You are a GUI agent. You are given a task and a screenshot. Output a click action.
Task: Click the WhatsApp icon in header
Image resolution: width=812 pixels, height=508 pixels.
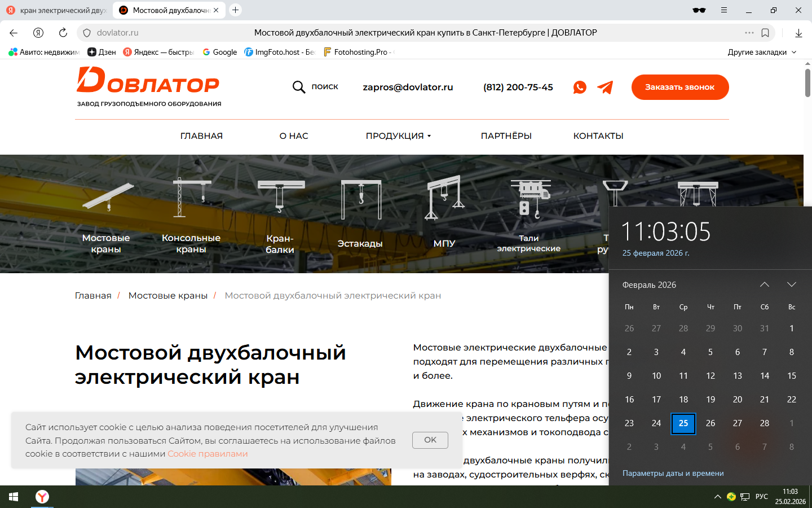point(580,87)
